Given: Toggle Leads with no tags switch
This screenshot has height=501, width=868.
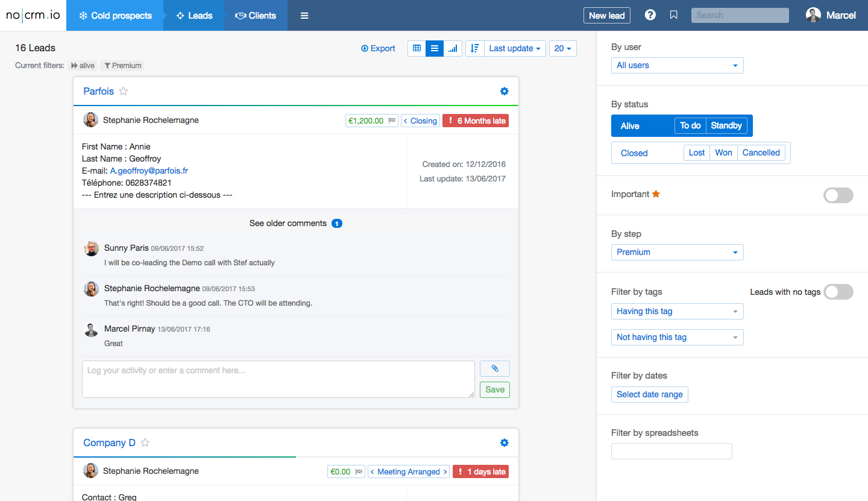Looking at the screenshot, I should [838, 292].
